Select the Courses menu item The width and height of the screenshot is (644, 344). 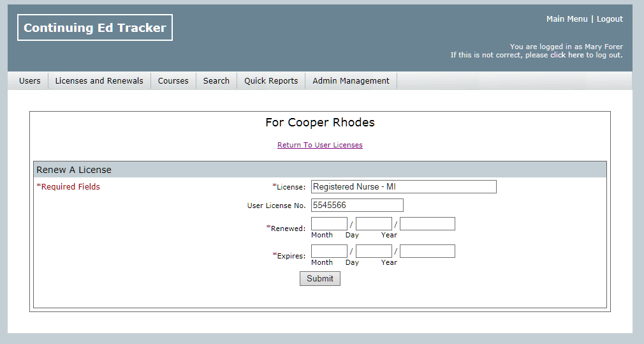(173, 81)
